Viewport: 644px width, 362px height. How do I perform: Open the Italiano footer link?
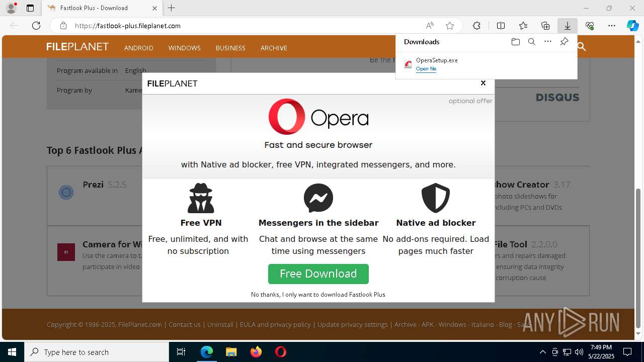click(482, 324)
